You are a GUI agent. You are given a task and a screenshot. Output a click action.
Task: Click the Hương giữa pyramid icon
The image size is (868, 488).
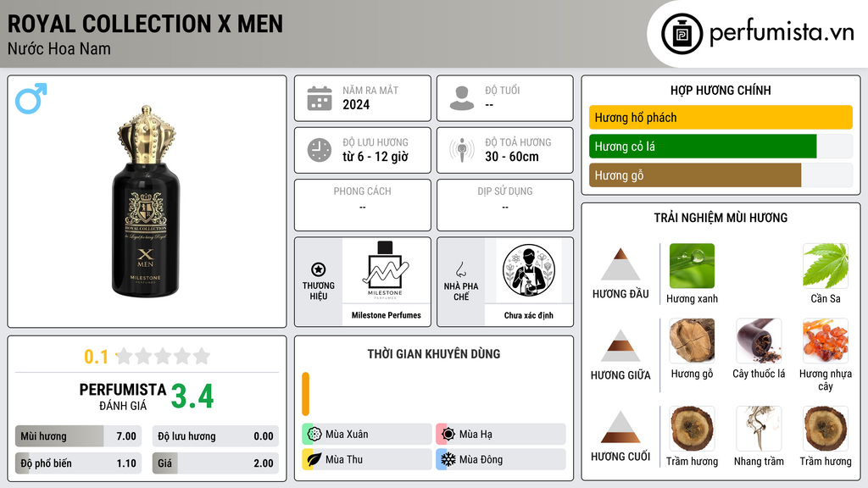click(x=620, y=346)
